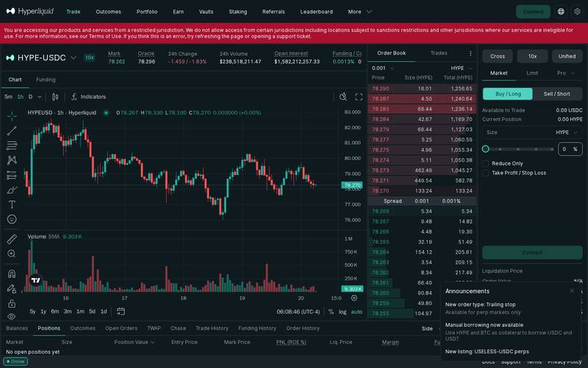
Task: Click the size percentage input field
Action: coord(570,149)
